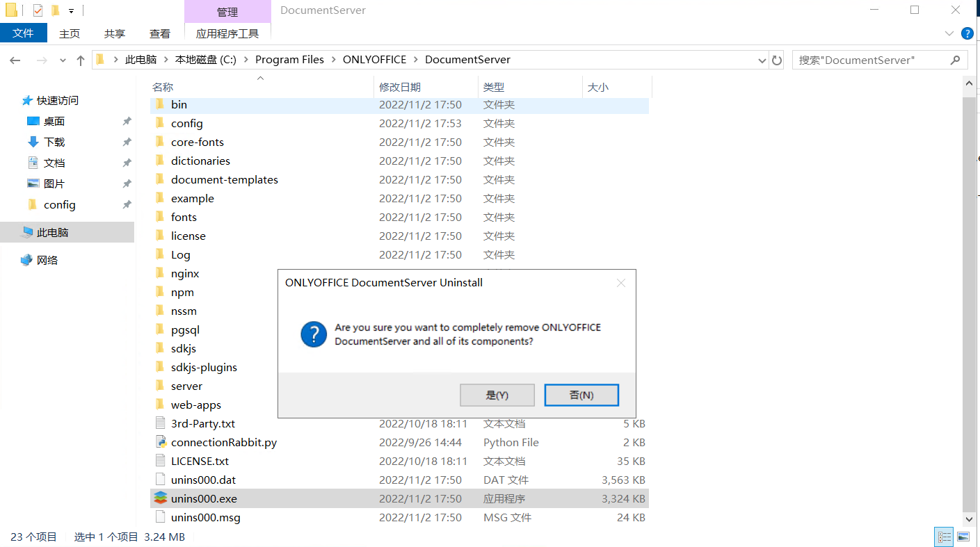
Task: Open 文档 in the navigation pane
Action: [54, 163]
